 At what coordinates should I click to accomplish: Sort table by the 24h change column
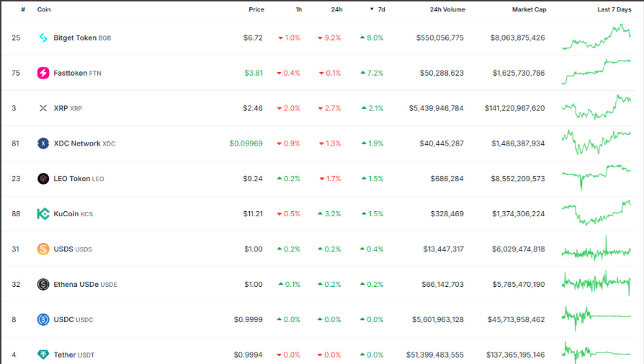337,9
